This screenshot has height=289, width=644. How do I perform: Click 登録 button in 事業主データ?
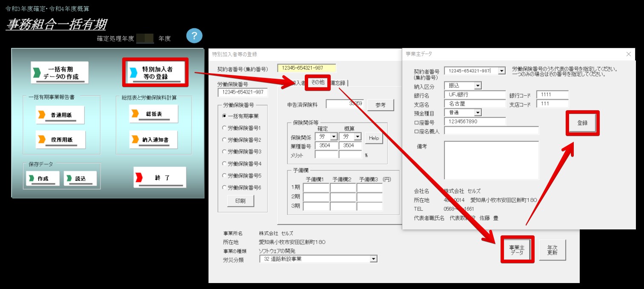point(582,123)
